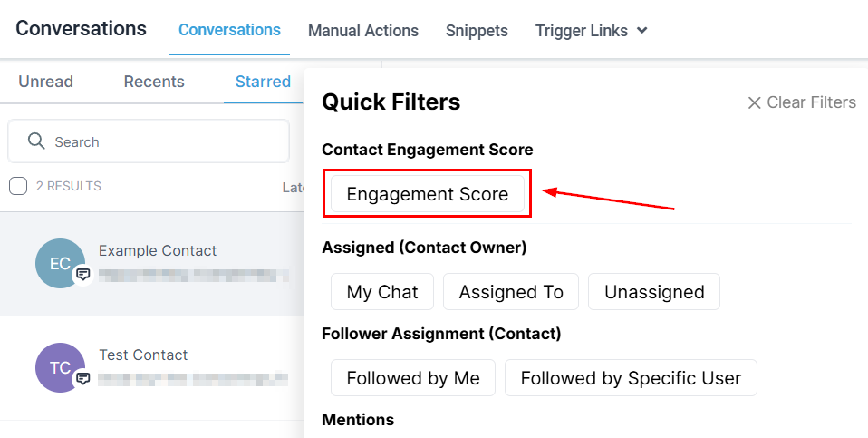Screen dimensions: 868x438
Task: Click the Engagement Score filter button
Action: (428, 194)
